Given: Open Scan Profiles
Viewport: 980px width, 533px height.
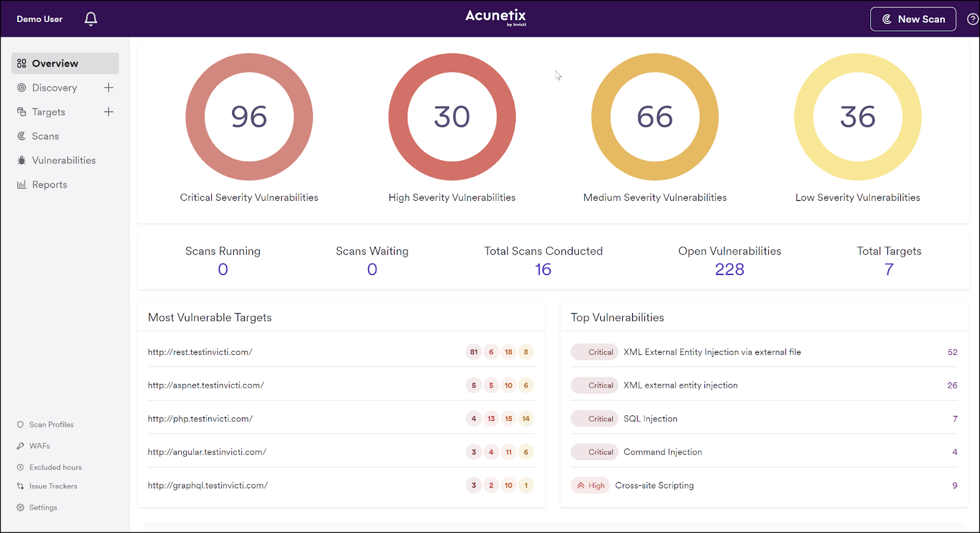Looking at the screenshot, I should coord(51,425).
